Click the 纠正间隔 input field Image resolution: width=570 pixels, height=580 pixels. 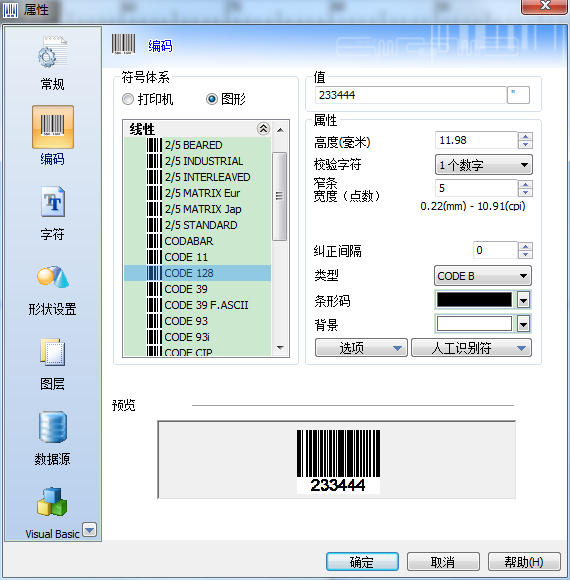tap(495, 250)
